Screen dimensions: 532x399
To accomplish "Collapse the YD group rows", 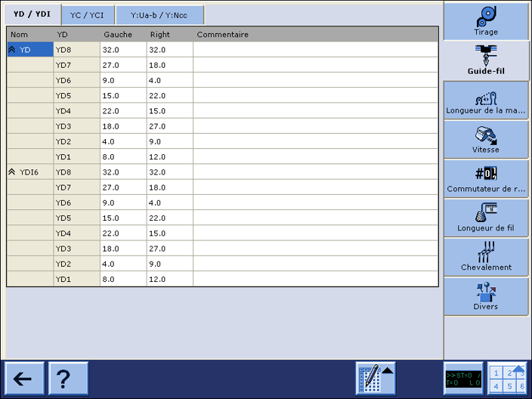I will point(12,50).
